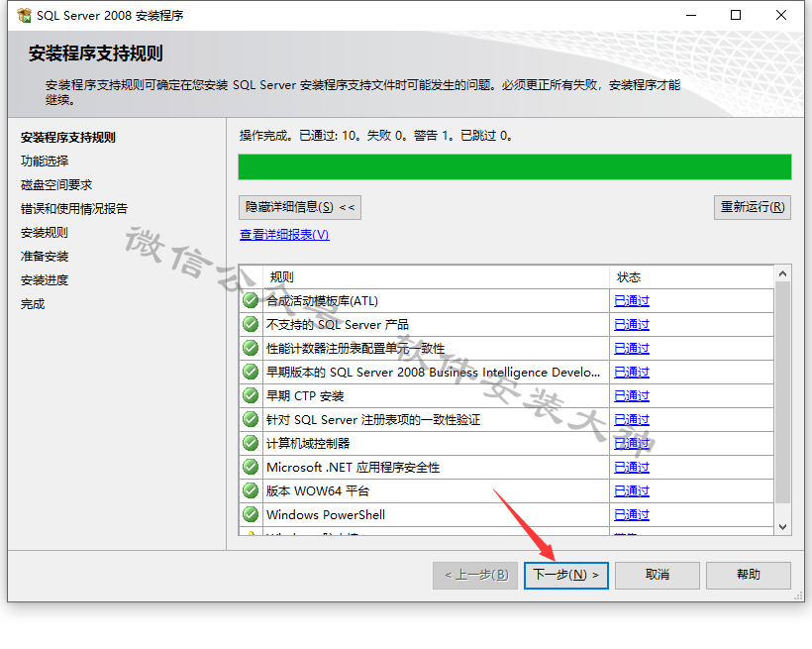The width and height of the screenshot is (812, 649).
Task: Cancel setup with the 取消 button
Action: [658, 576]
